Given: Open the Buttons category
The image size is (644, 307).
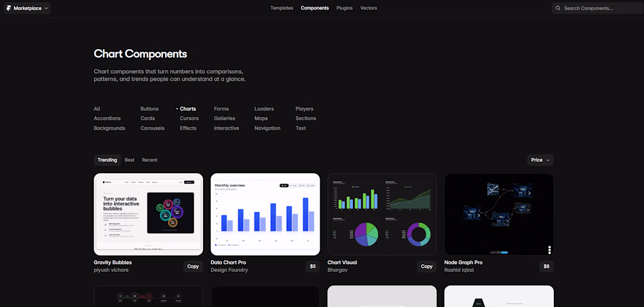Looking at the screenshot, I should point(149,109).
